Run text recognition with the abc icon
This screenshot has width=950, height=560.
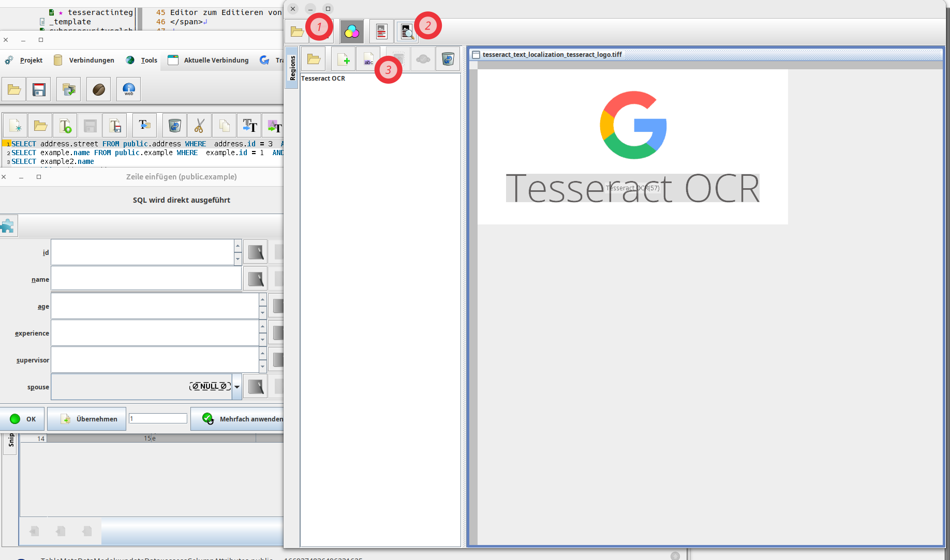[x=368, y=58]
